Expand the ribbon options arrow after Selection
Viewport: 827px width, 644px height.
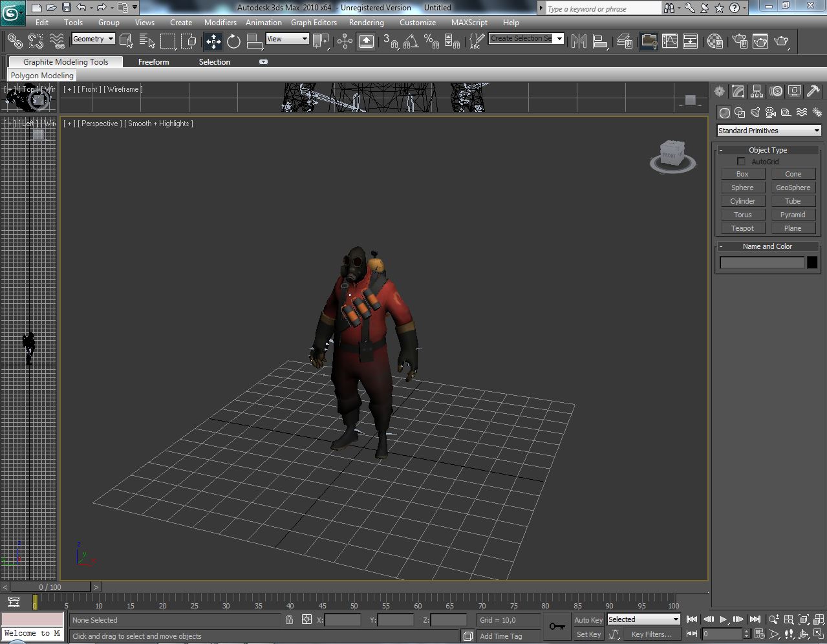click(263, 62)
